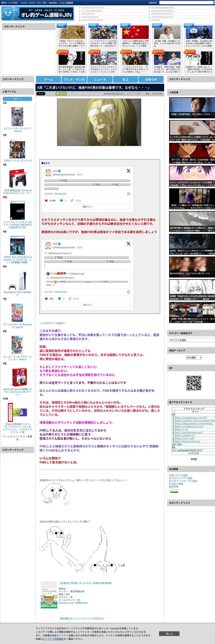
Task: Select the ニュース category tab
Action: tap(100, 79)
